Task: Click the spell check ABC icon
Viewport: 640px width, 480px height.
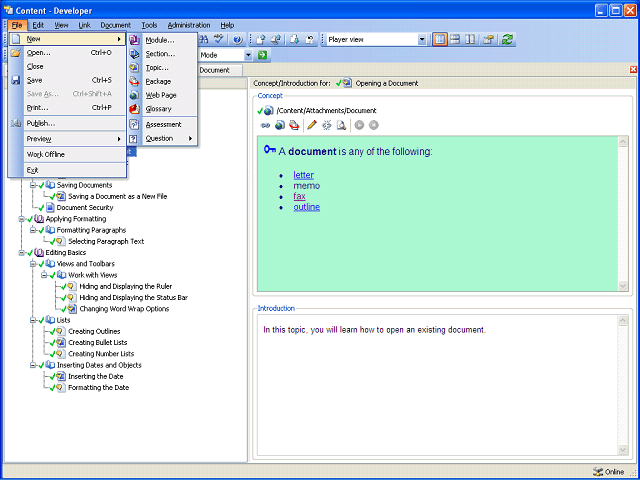Action: (219, 39)
